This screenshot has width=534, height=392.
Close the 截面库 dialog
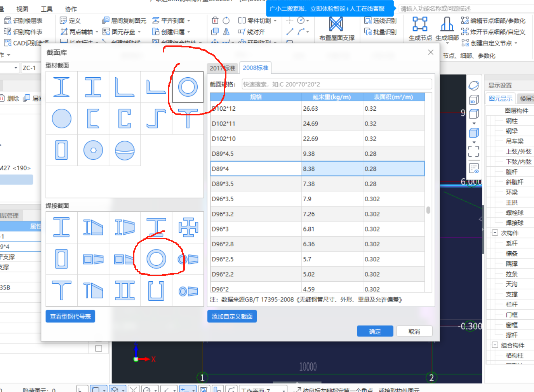click(431, 52)
